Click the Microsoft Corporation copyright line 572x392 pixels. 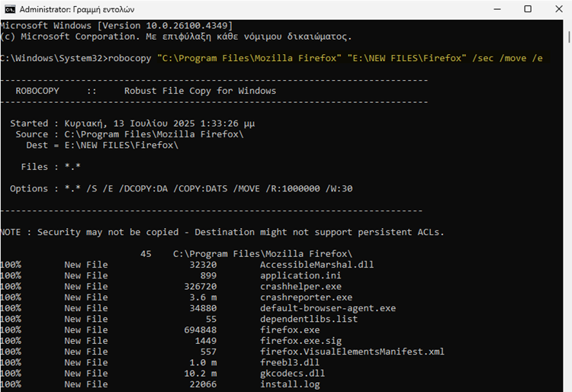tap(176, 37)
